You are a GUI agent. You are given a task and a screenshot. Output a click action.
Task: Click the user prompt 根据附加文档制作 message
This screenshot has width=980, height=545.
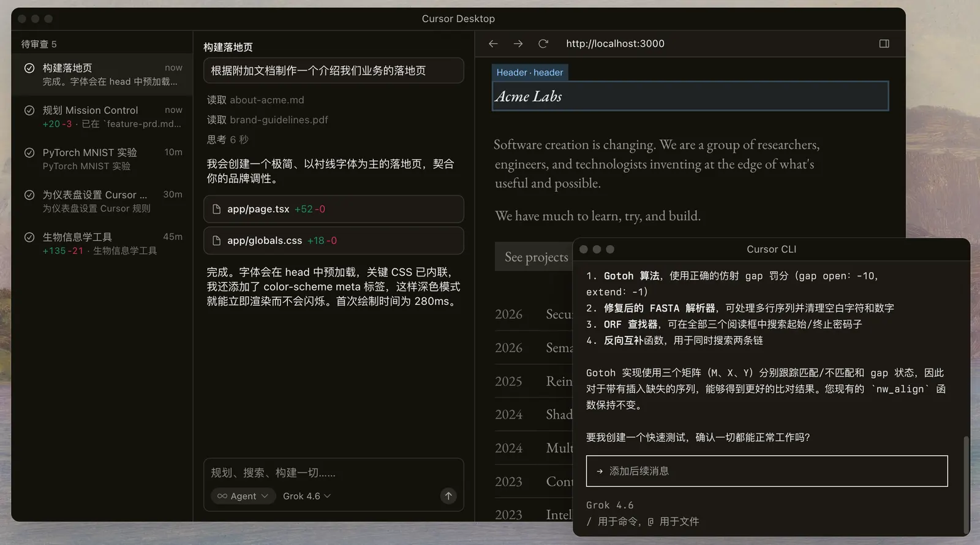click(334, 71)
